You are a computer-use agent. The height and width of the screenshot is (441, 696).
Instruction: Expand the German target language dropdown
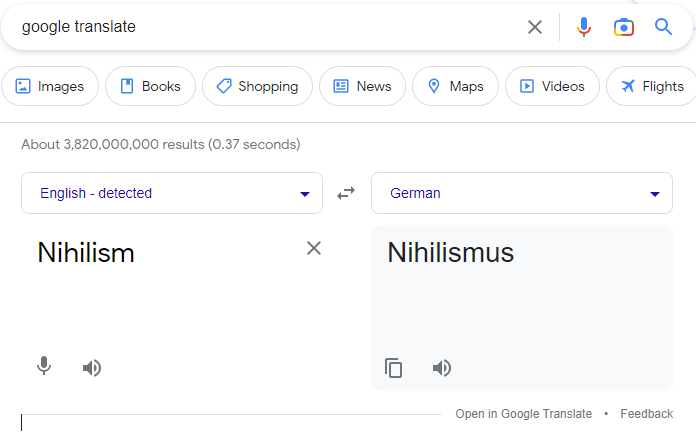tap(522, 193)
